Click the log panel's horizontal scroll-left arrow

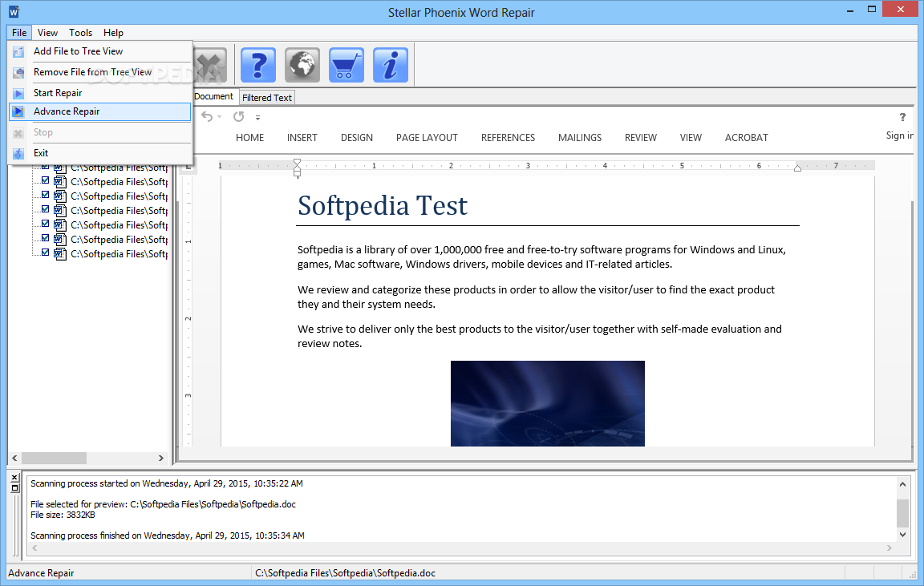(x=34, y=548)
